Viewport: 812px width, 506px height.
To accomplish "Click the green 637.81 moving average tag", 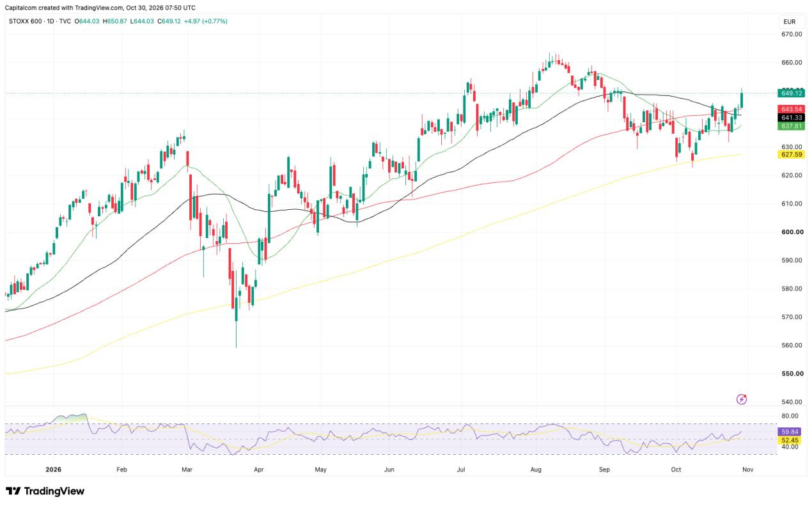I will point(792,126).
